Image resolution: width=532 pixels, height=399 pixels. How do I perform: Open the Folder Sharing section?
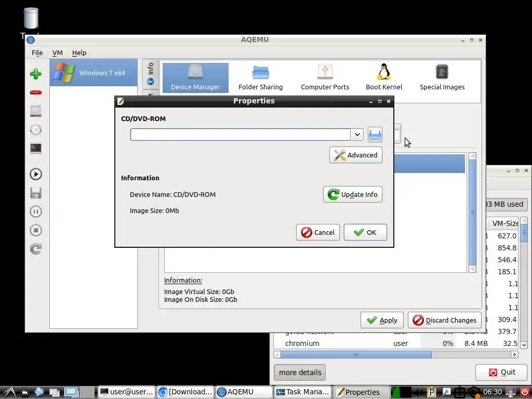[261, 78]
